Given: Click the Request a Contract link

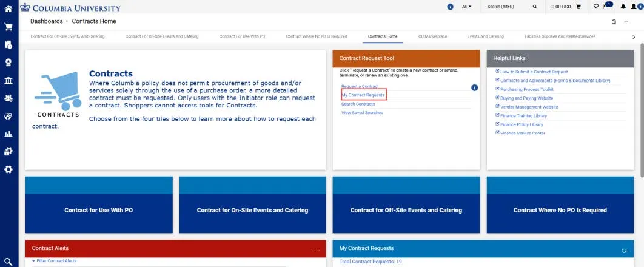Looking at the screenshot, I should point(360,86).
